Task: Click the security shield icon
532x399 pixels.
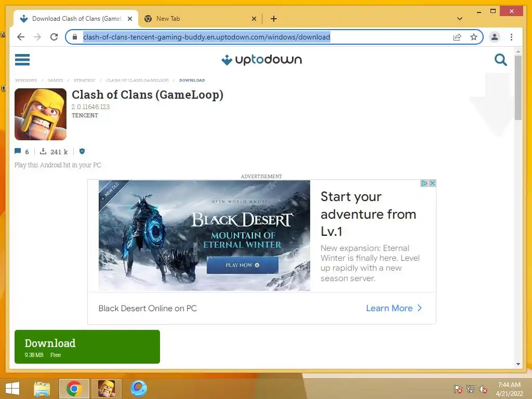Action: click(x=82, y=151)
